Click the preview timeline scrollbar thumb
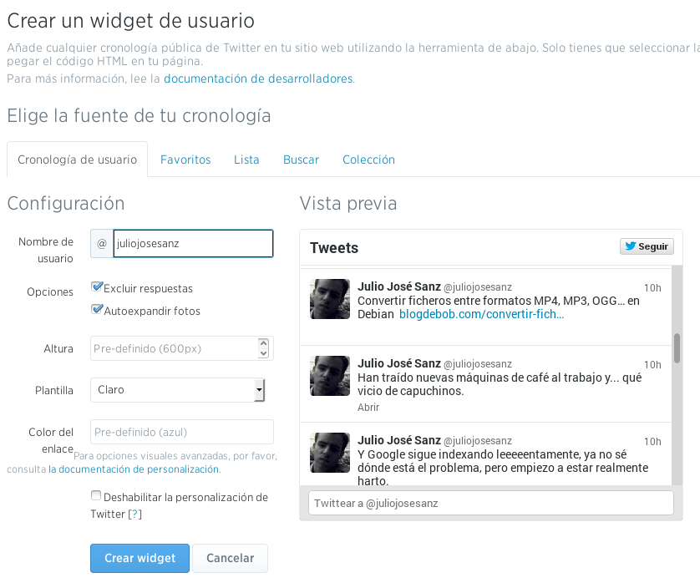The width and height of the screenshot is (700, 588). click(677, 348)
